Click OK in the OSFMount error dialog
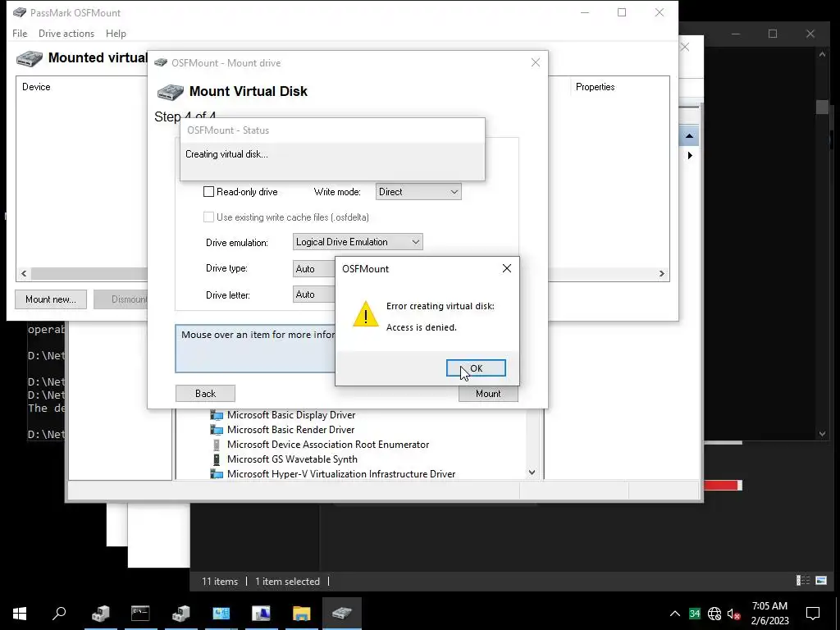Image resolution: width=840 pixels, height=630 pixels. (x=476, y=368)
